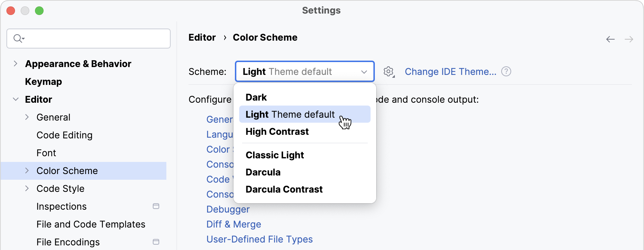Click the back navigation arrow
The width and height of the screenshot is (644, 250).
click(x=610, y=39)
